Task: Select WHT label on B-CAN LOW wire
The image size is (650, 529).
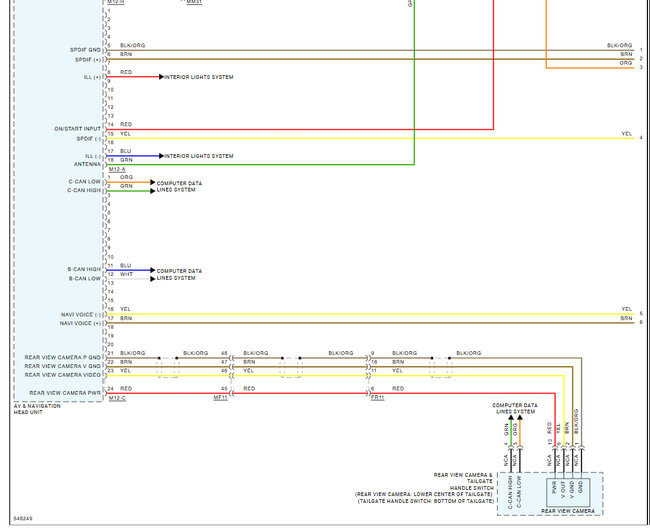Action: tap(126, 274)
